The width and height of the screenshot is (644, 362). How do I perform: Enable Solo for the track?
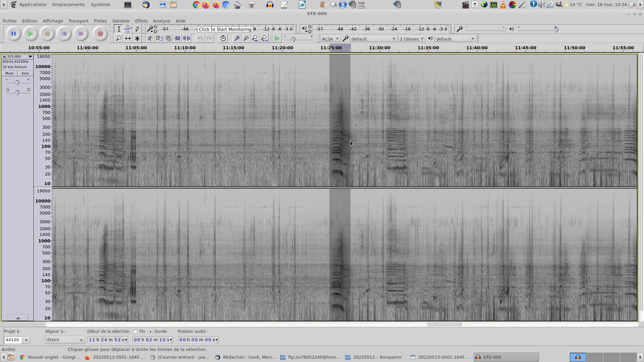click(x=25, y=73)
